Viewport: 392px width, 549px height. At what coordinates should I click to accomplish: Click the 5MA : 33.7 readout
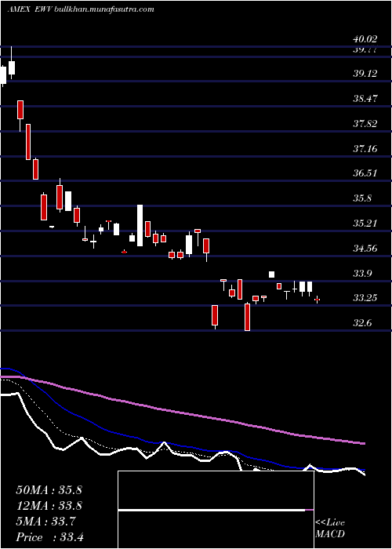tap(45, 522)
